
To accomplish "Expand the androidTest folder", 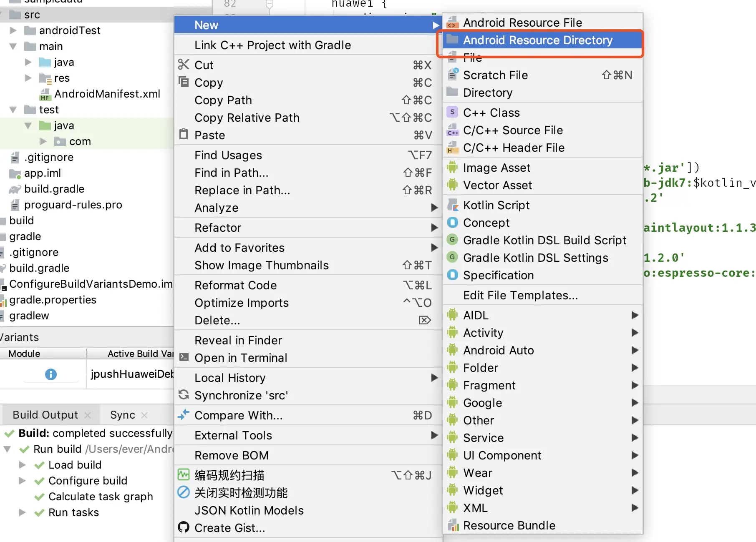I will 13,30.
